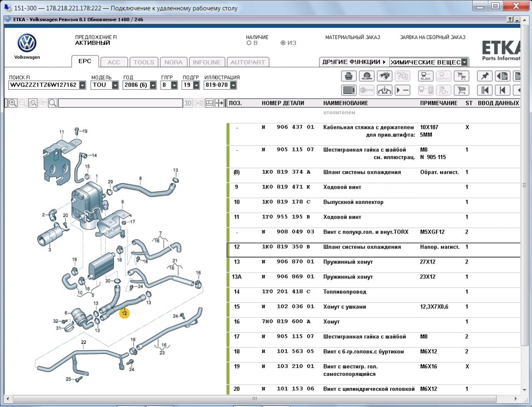Screen dimensions: 532x407
Task: Expand the ГЛГР dropdown showing 8
Action: pos(174,85)
